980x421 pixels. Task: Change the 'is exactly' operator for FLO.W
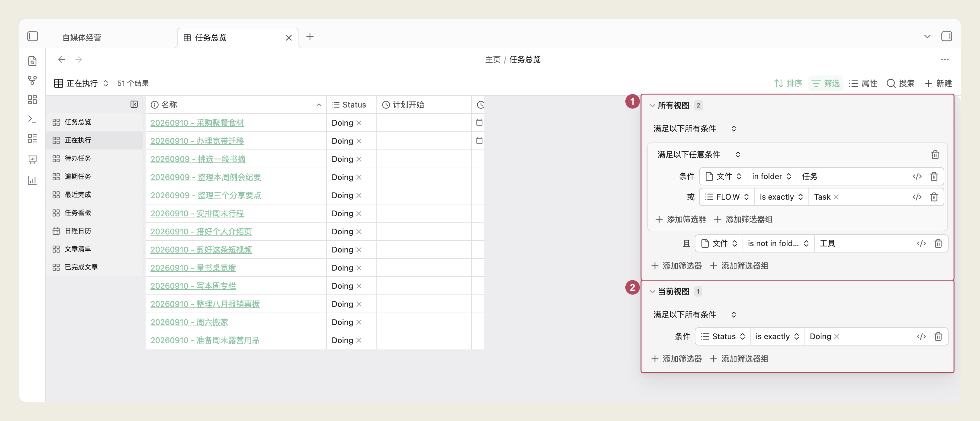(x=782, y=197)
